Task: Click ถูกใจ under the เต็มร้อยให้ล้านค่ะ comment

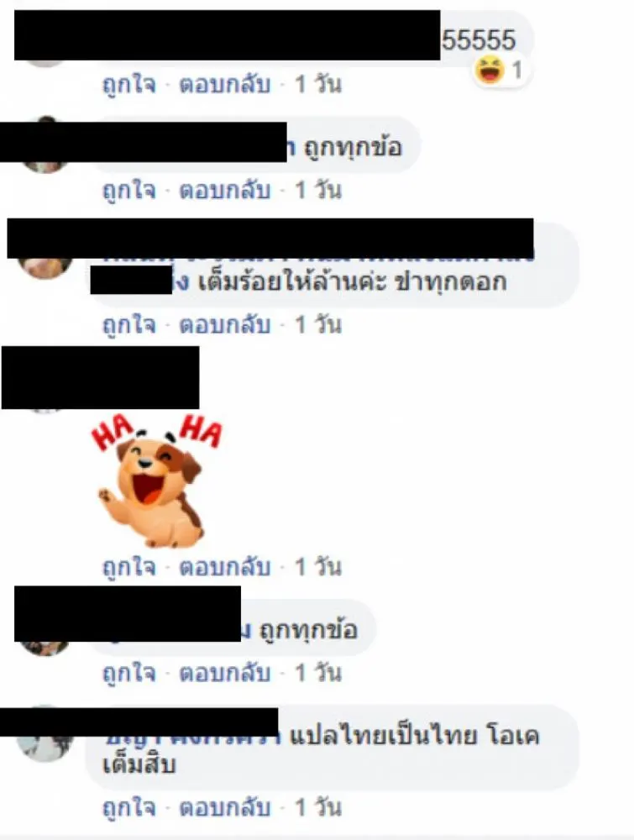Action: pyautogui.click(x=129, y=324)
